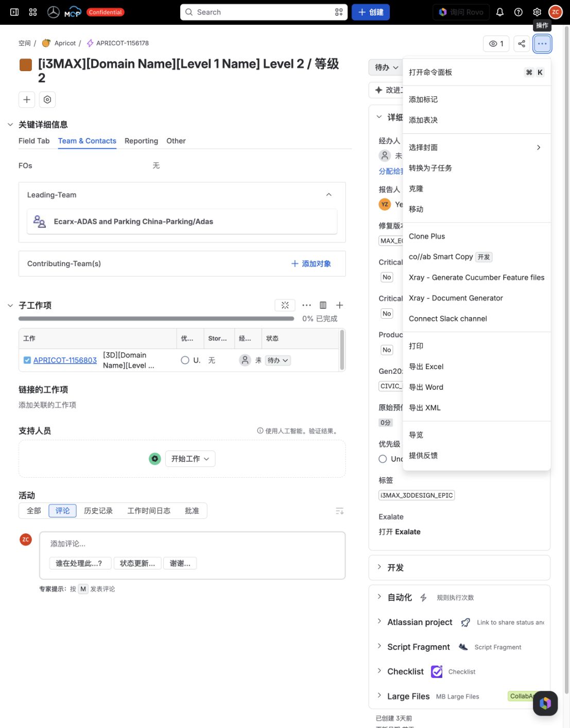Click the 改进 sparkle button
The image size is (570, 728).
coord(387,90)
